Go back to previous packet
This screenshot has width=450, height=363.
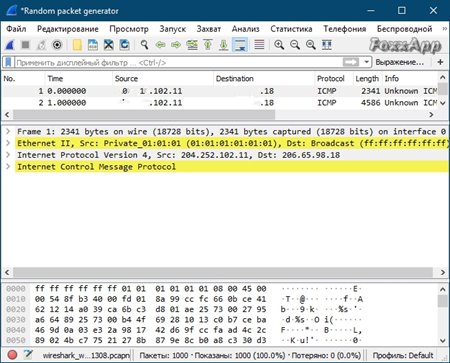click(x=161, y=45)
